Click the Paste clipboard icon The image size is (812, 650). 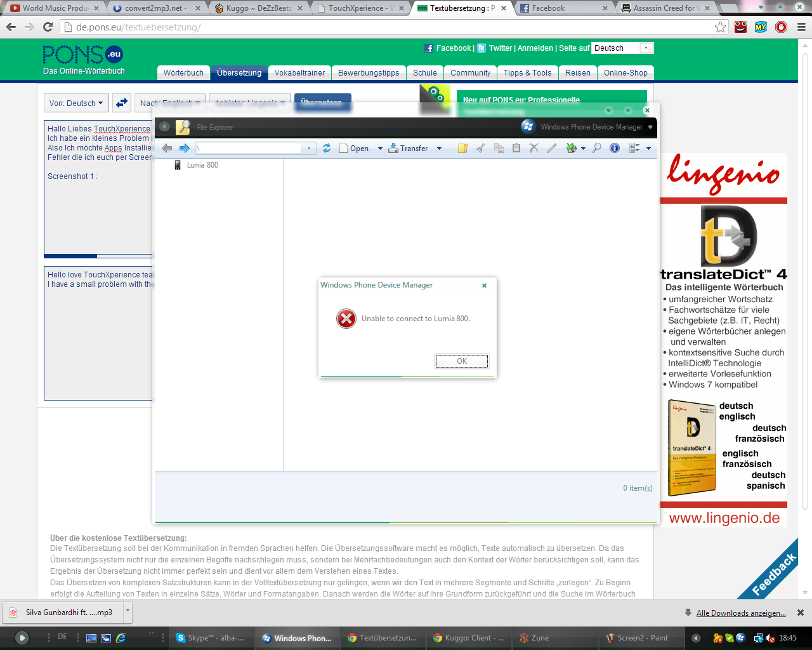516,148
